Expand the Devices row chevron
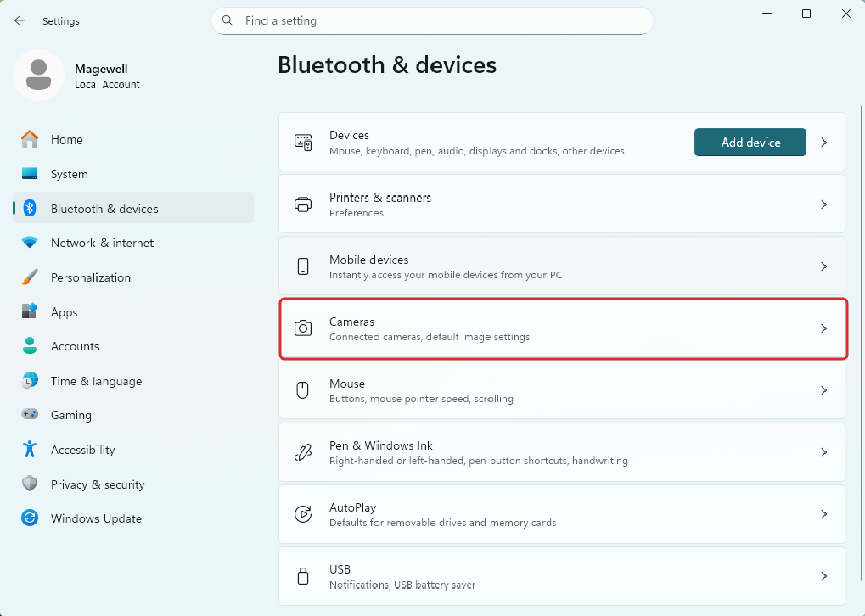The image size is (865, 616). (x=823, y=143)
